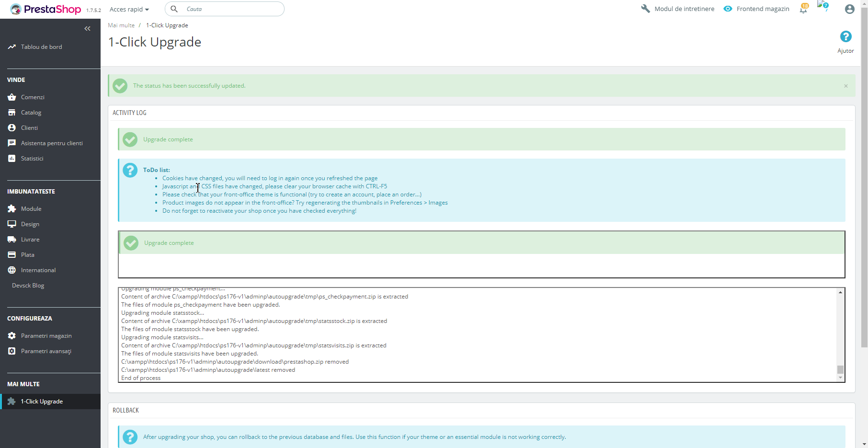This screenshot has width=868, height=448.
Task: Click the Design monitor icon
Action: (12, 224)
